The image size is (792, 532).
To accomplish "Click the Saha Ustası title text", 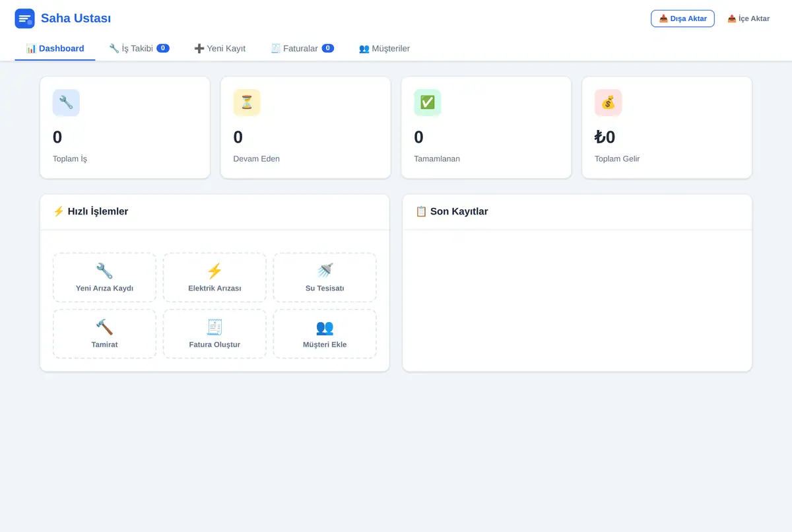I will point(76,18).
